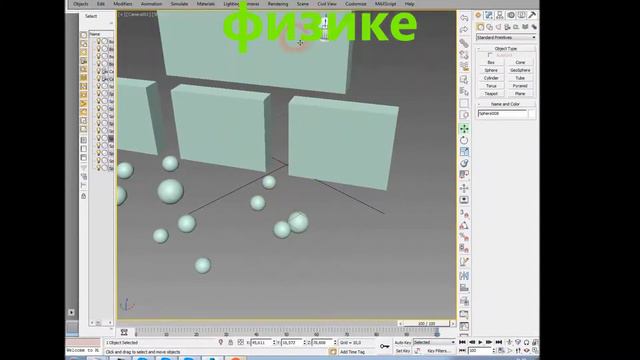Collapse the Object Type rollout
Image resolution: width=640 pixels, height=360 pixels.
point(506,48)
